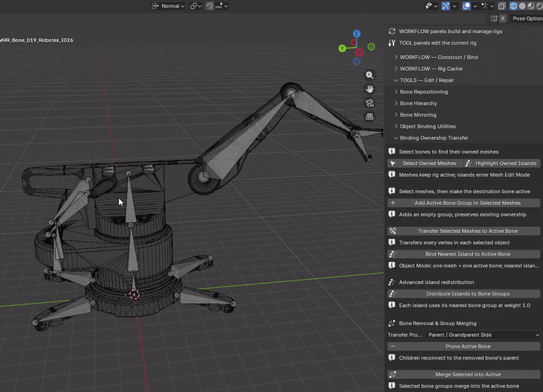Click info icon beside Adds an empty group

click(391, 214)
